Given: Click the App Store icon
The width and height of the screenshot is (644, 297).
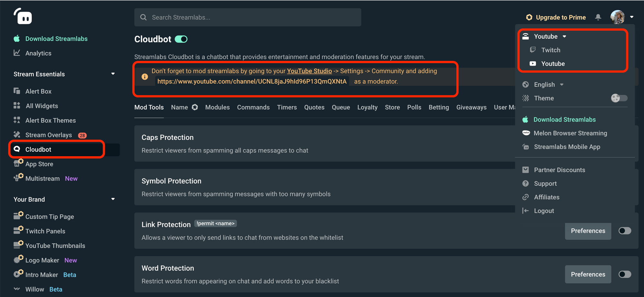Looking at the screenshot, I should 18,163.
